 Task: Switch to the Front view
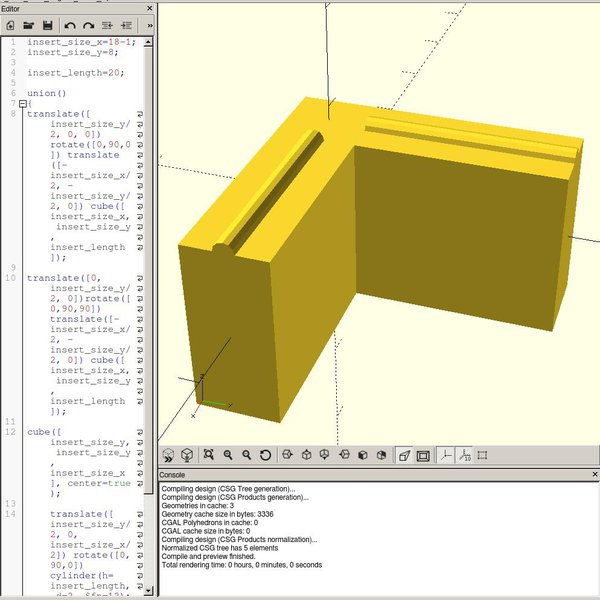363,455
